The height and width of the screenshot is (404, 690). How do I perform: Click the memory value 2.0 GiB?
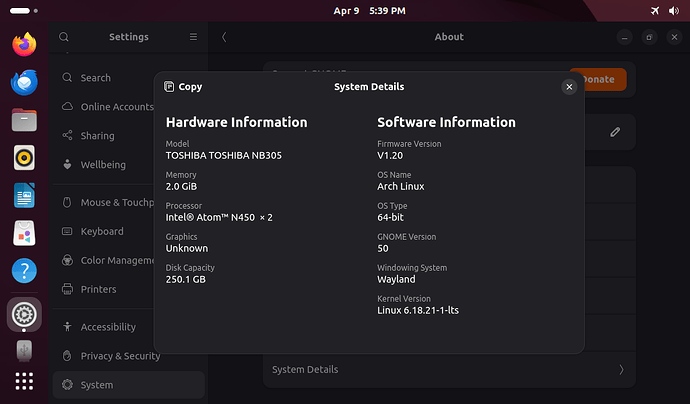(x=181, y=187)
